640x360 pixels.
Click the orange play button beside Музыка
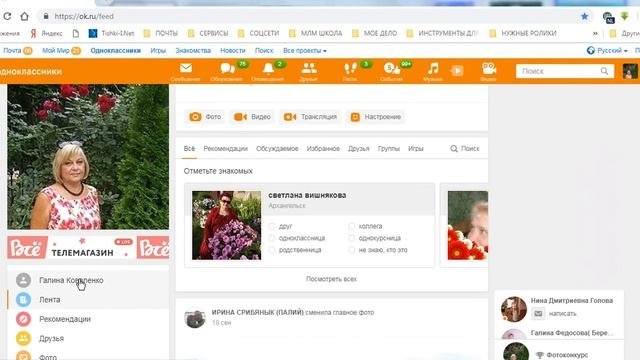point(457,71)
